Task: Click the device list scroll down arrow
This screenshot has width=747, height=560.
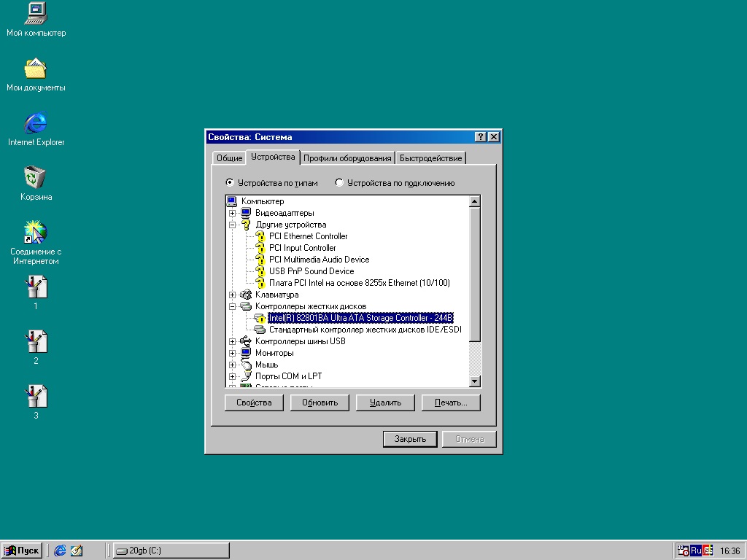Action: [x=474, y=381]
